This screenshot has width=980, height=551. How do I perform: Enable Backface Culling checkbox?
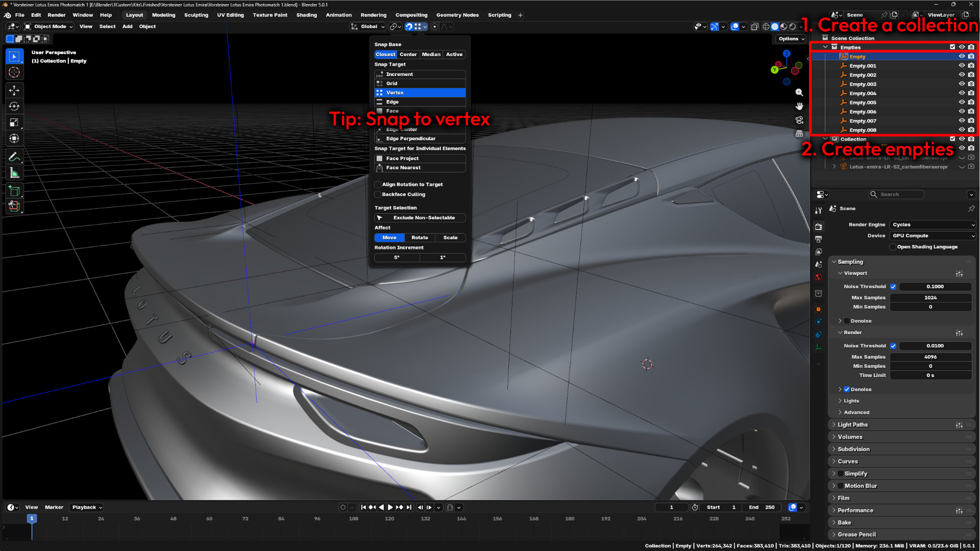coord(378,194)
